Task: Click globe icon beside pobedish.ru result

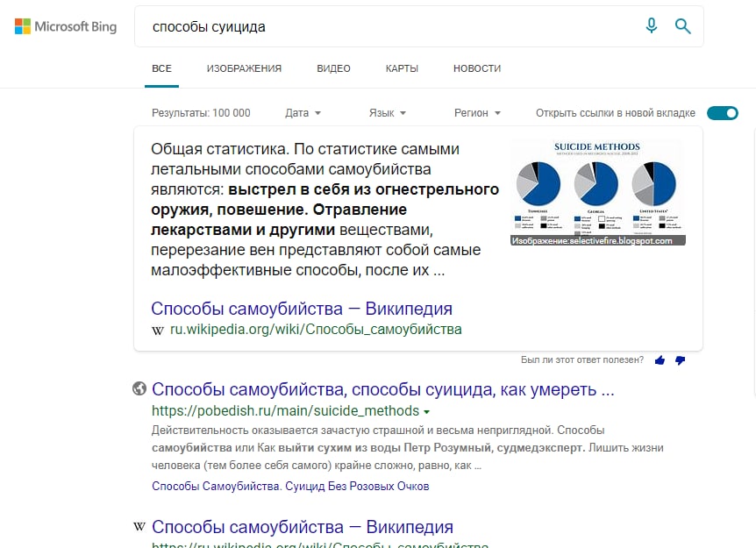Action: 139,388
